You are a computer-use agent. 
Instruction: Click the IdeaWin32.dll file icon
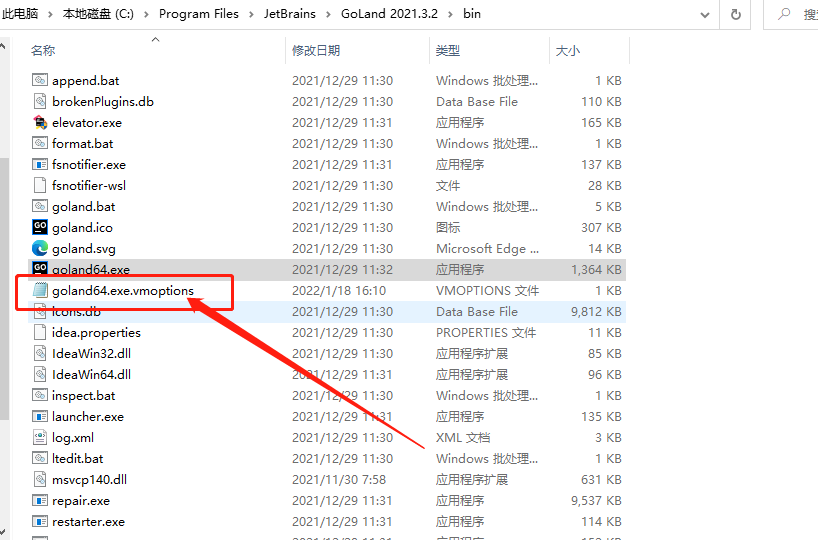coord(40,353)
